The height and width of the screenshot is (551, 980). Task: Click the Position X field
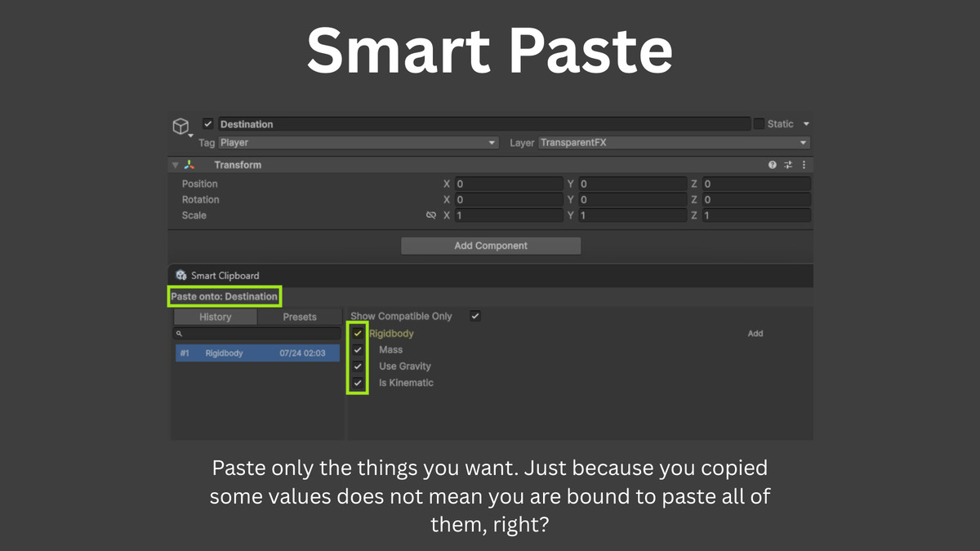click(x=509, y=184)
